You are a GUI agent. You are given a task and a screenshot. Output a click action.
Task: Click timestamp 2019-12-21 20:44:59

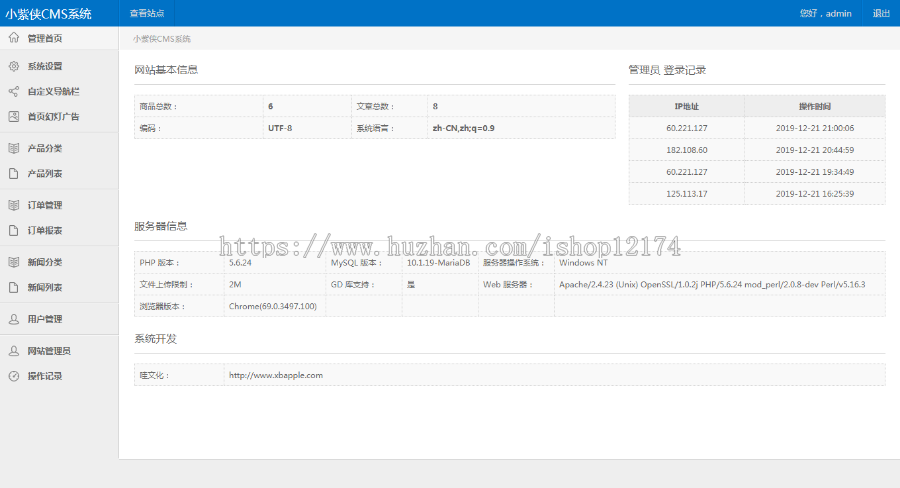814,150
